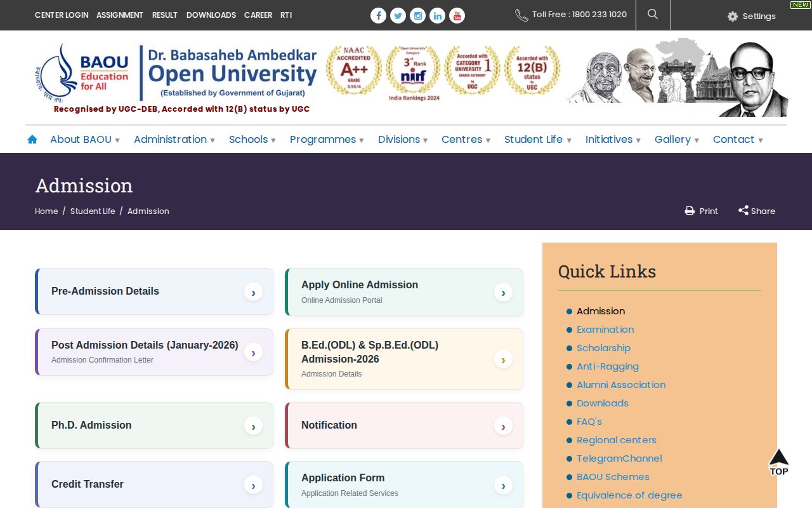This screenshot has height=508, width=812.
Task: Open the Contact navigation menu
Action: [738, 139]
